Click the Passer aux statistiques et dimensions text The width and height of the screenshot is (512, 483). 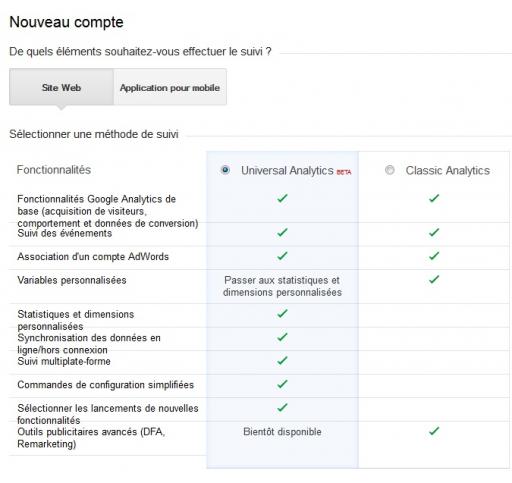pos(282,286)
